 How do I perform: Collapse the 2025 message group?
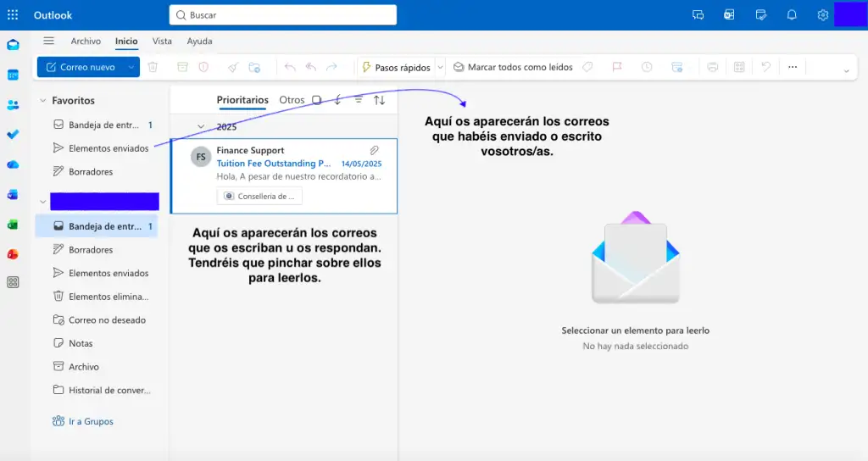coord(201,127)
